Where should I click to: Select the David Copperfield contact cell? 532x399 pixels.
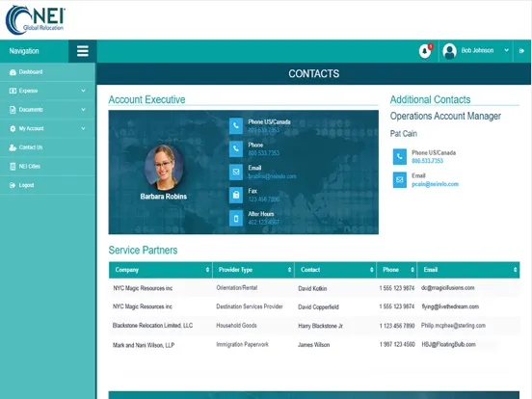(x=318, y=307)
